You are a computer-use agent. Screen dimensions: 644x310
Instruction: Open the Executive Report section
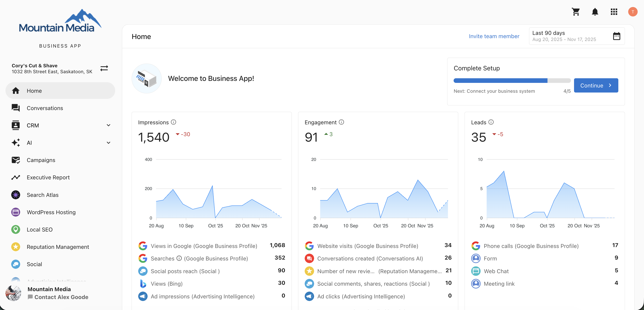[x=48, y=177]
